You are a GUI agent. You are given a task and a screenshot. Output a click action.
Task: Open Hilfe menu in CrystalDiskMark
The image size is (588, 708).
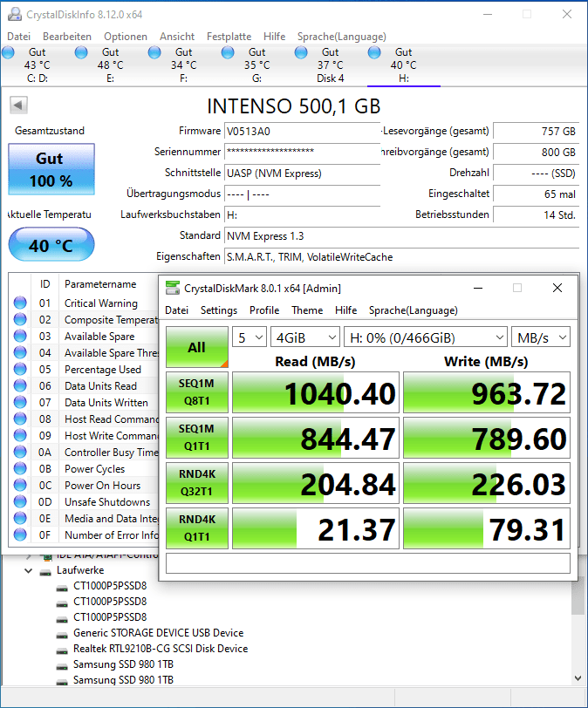coord(346,310)
